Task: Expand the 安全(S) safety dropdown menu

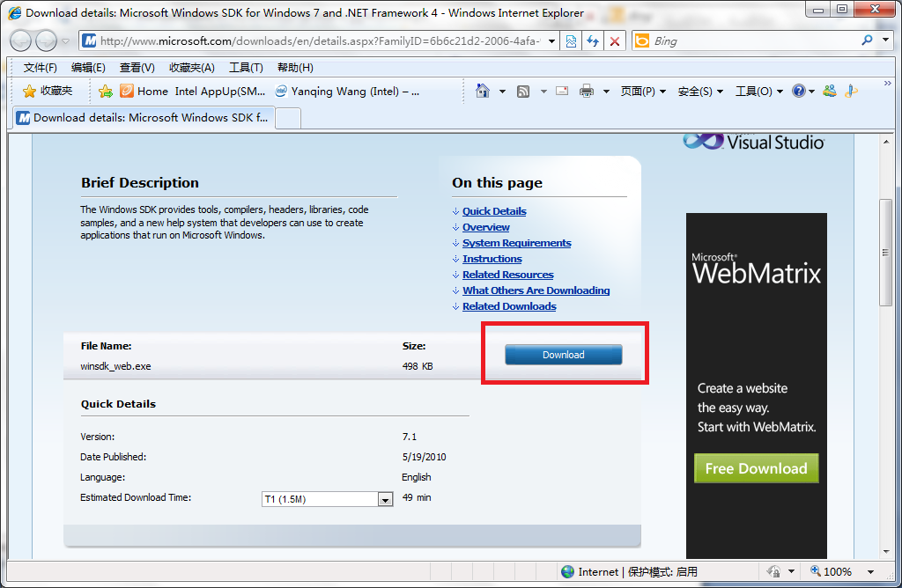Action: [700, 91]
